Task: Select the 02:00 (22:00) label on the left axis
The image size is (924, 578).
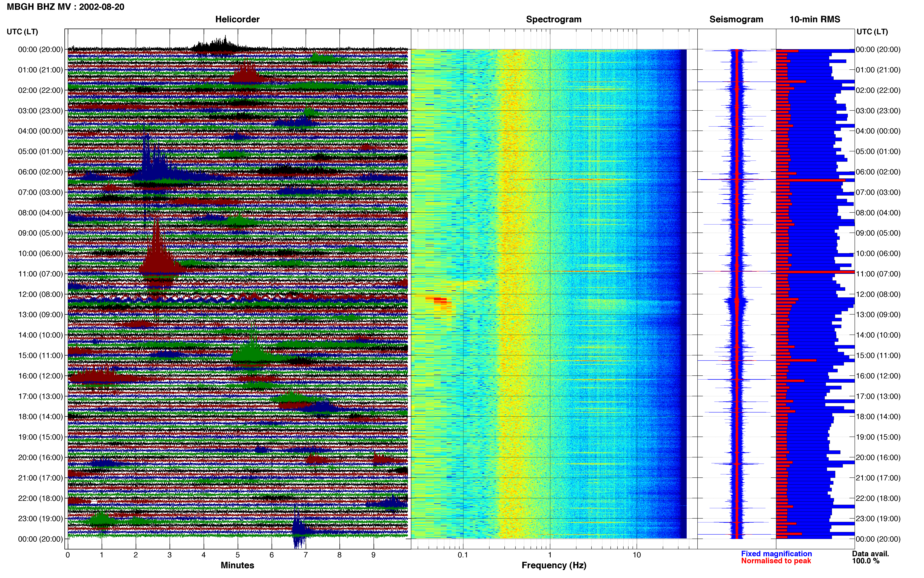Action: [41, 90]
